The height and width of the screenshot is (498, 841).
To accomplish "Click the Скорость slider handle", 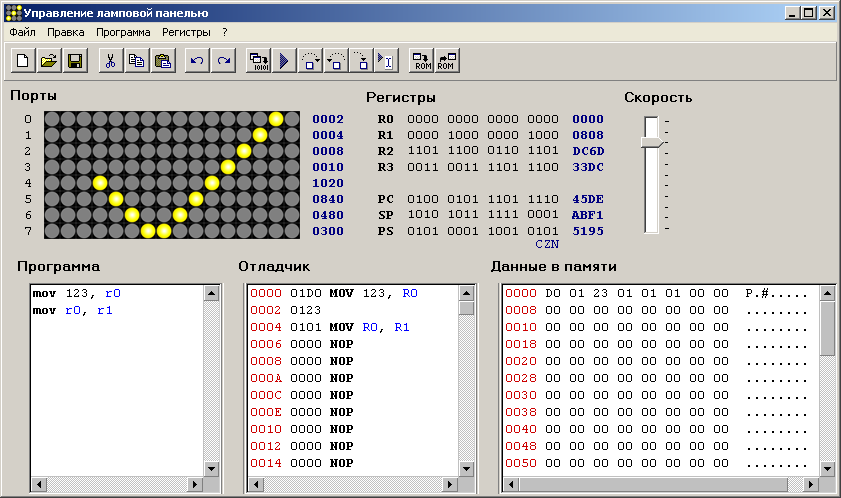I will click(651, 143).
